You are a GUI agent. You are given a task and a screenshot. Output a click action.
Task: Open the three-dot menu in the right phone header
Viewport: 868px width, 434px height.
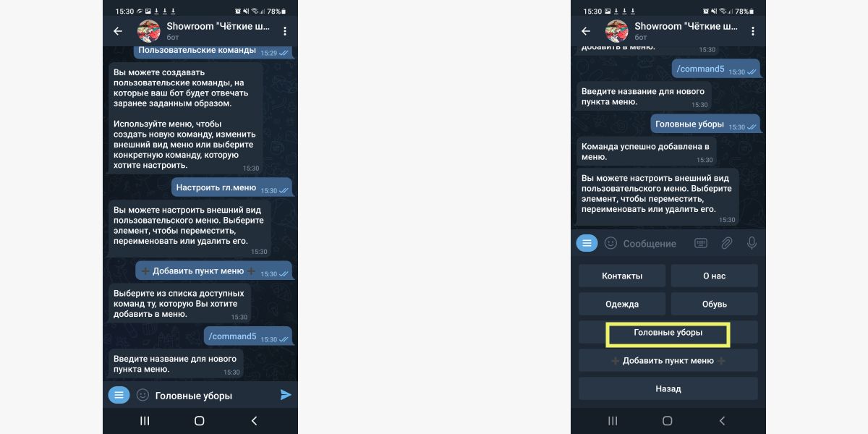[753, 31]
